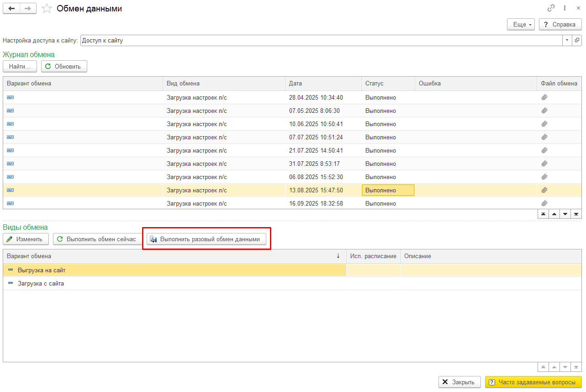Copy link using the chain icon
The height and width of the screenshot is (392, 586).
[551, 8]
